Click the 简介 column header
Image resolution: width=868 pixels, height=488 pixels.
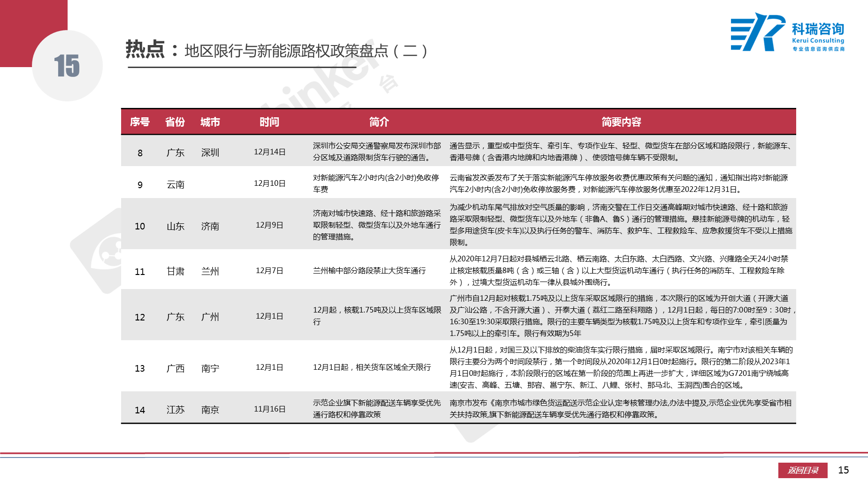pyautogui.click(x=379, y=122)
